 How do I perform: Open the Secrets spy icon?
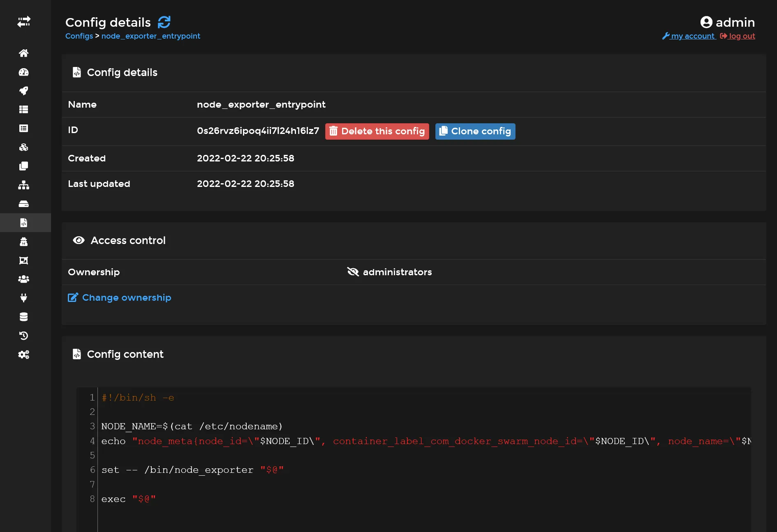[x=24, y=242]
